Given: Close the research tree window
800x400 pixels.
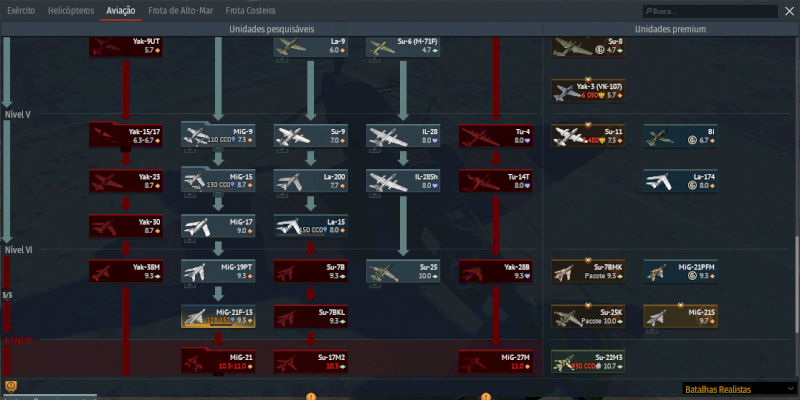Looking at the screenshot, I should [x=789, y=11].
